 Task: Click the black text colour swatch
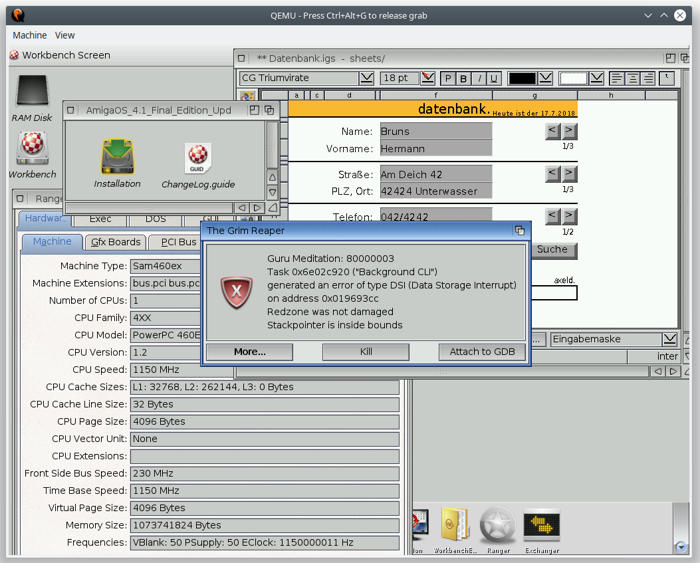click(x=522, y=78)
